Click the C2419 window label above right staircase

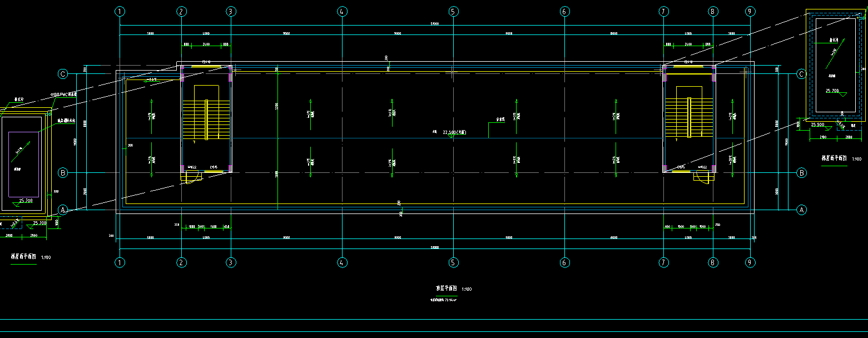point(688,62)
